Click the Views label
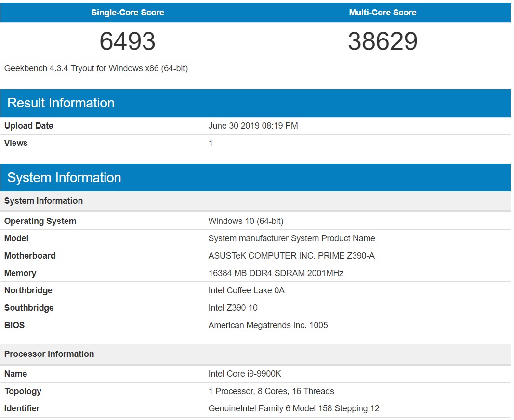 [x=16, y=143]
